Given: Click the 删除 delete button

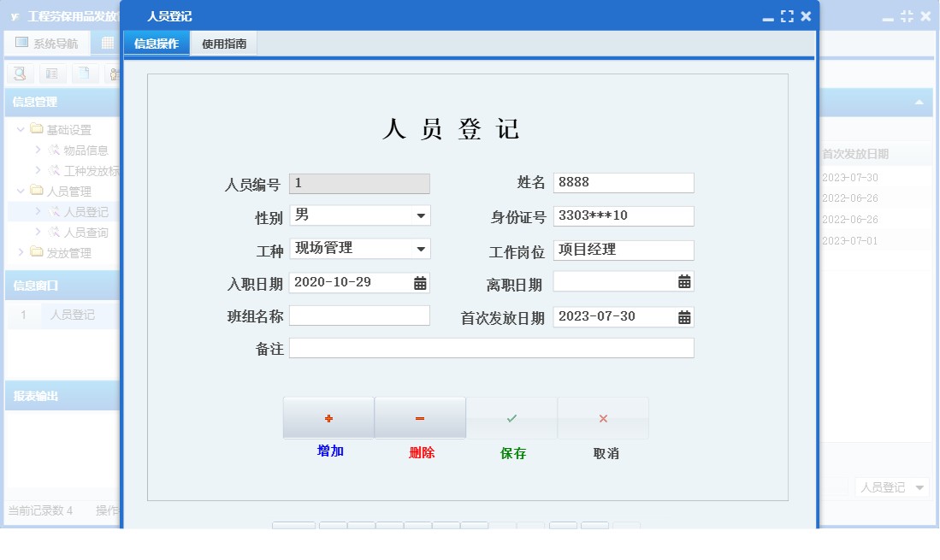Looking at the screenshot, I should click(420, 417).
